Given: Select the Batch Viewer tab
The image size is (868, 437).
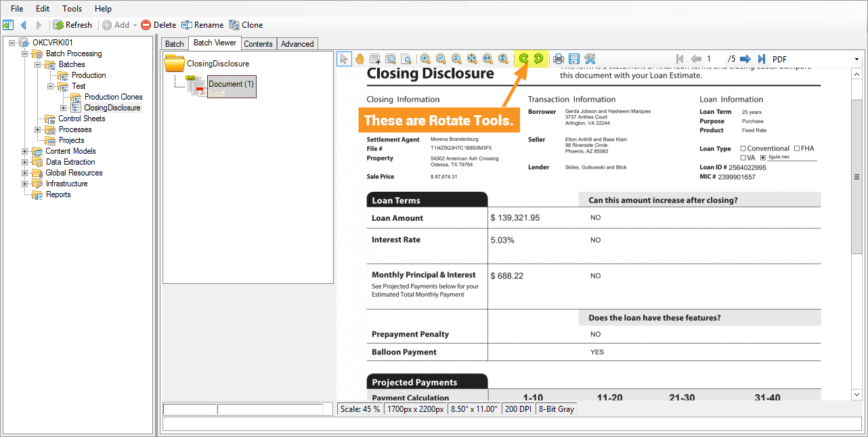Looking at the screenshot, I should click(215, 43).
